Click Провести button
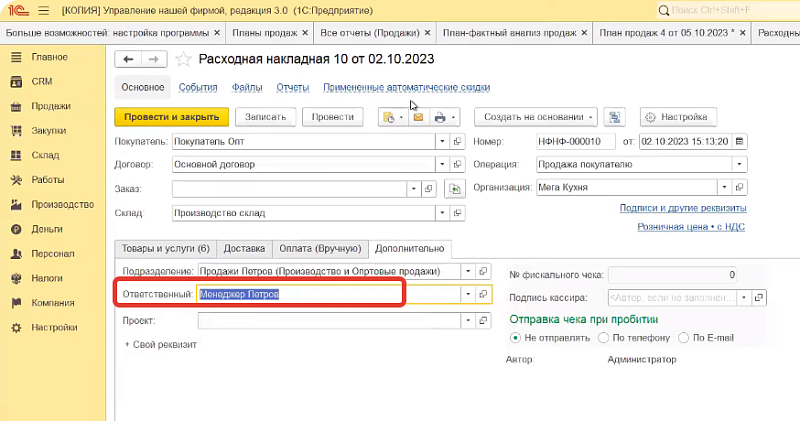 point(333,117)
